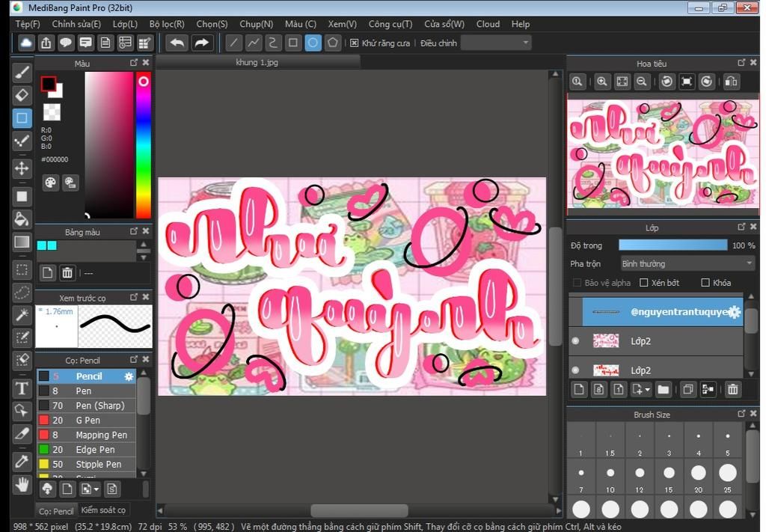This screenshot has width=766, height=532.
Task: Toggle visibility of the upper Lớp2 layer
Action: [575, 341]
